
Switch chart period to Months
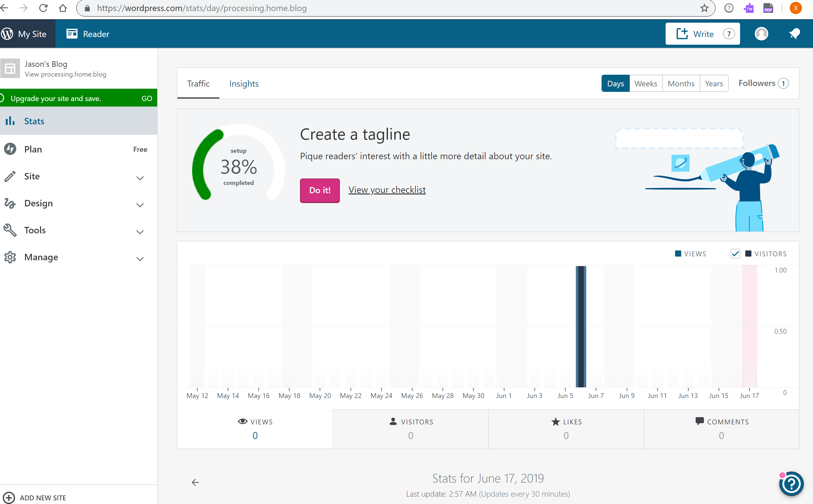coord(681,84)
